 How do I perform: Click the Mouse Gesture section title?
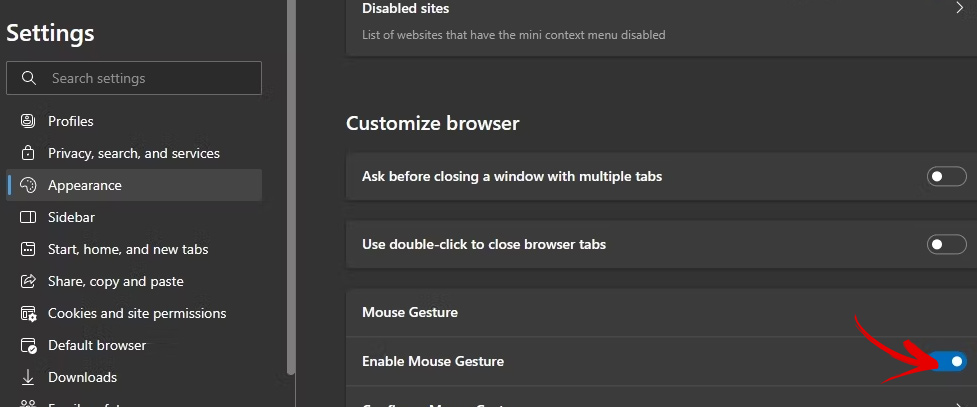410,312
